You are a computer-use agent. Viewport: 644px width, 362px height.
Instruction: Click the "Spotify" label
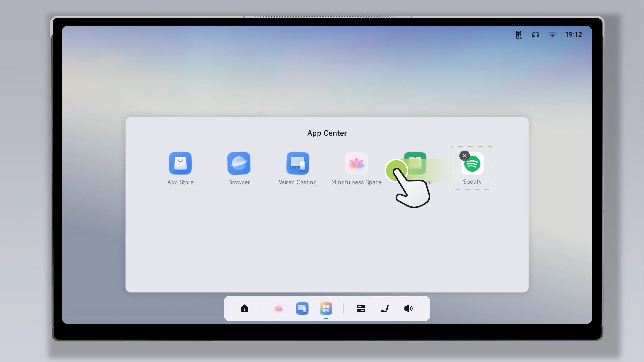pyautogui.click(x=472, y=182)
